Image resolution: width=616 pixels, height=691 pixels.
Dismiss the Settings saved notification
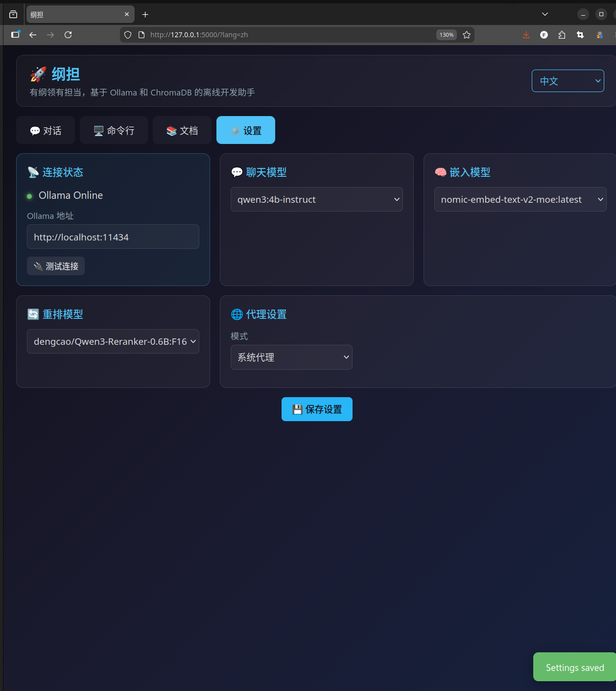click(574, 667)
